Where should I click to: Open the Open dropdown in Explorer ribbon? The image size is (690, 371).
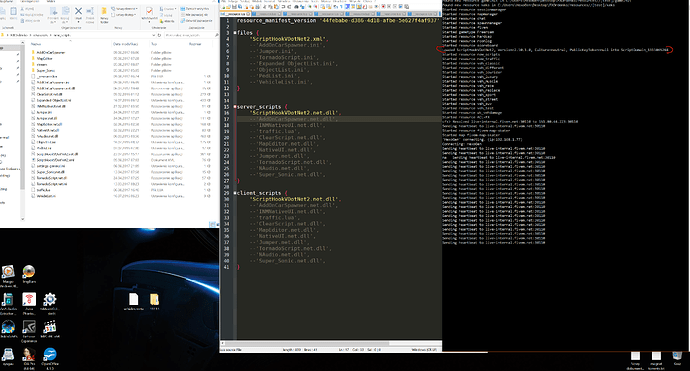tap(168, 9)
